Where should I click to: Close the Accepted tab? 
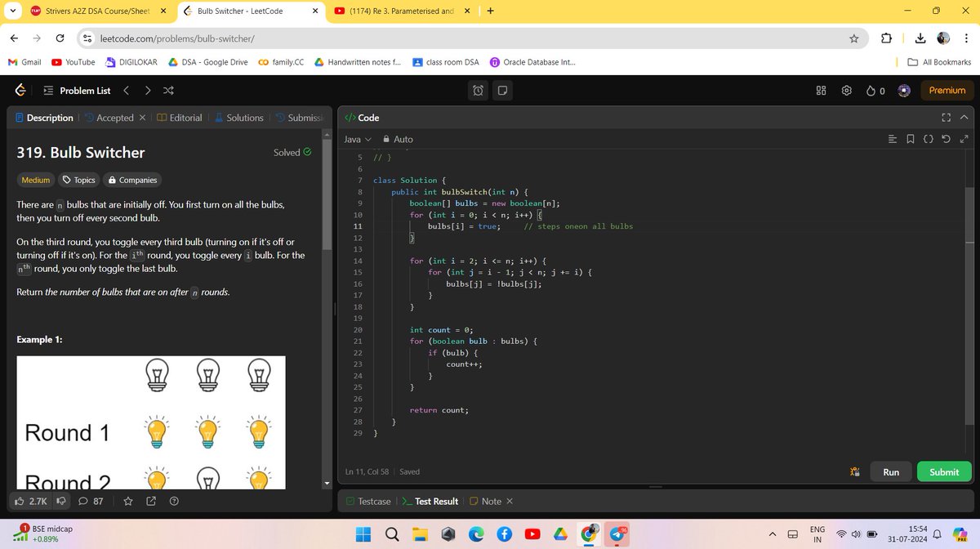coord(142,118)
